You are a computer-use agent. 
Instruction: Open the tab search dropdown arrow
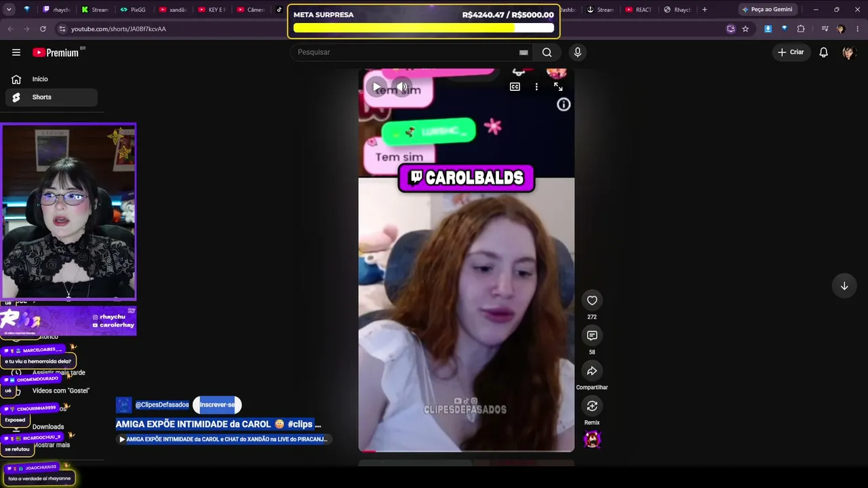pos(9,9)
